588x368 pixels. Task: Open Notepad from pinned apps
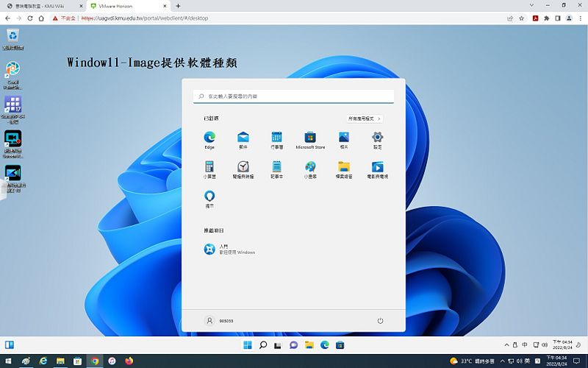(x=277, y=169)
